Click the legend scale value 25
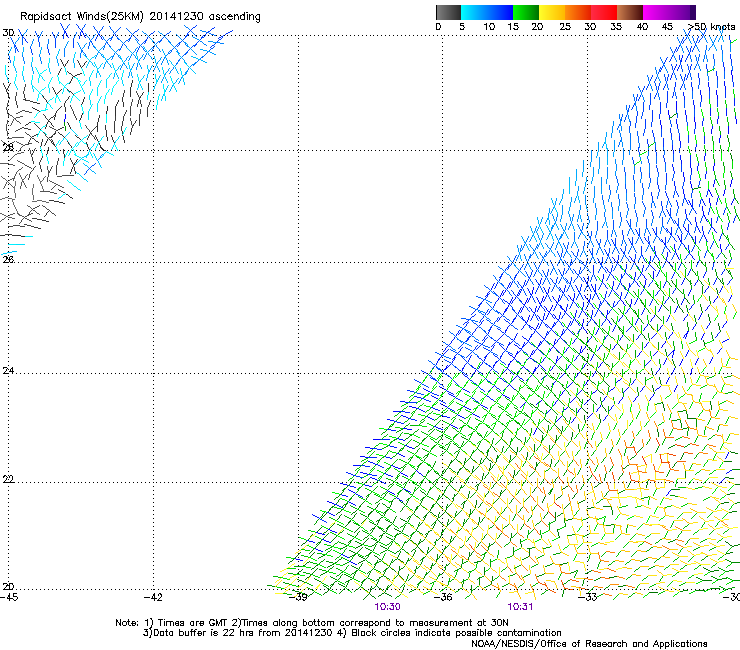This screenshot has height=650, width=740. tap(565, 27)
